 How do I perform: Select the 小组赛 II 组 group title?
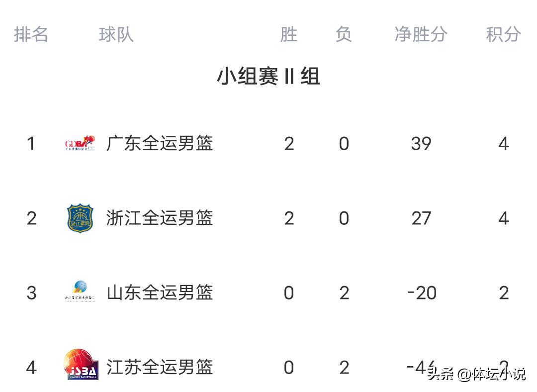tap(268, 77)
